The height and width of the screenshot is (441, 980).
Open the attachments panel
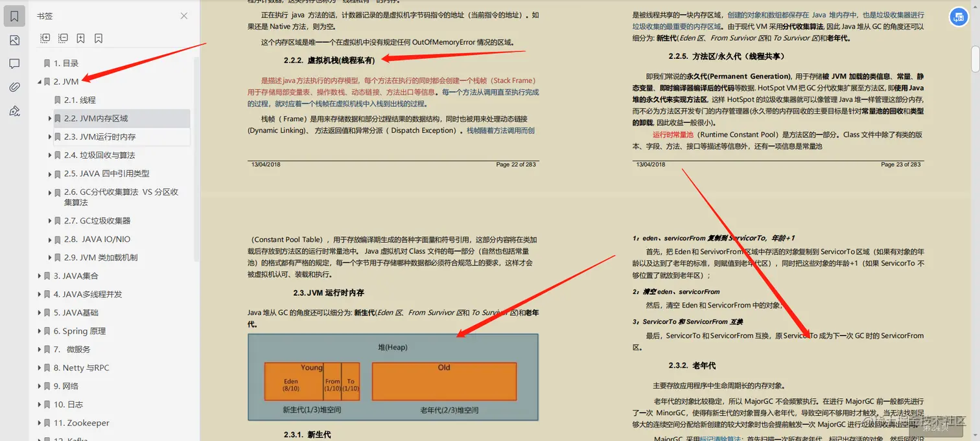pos(14,87)
